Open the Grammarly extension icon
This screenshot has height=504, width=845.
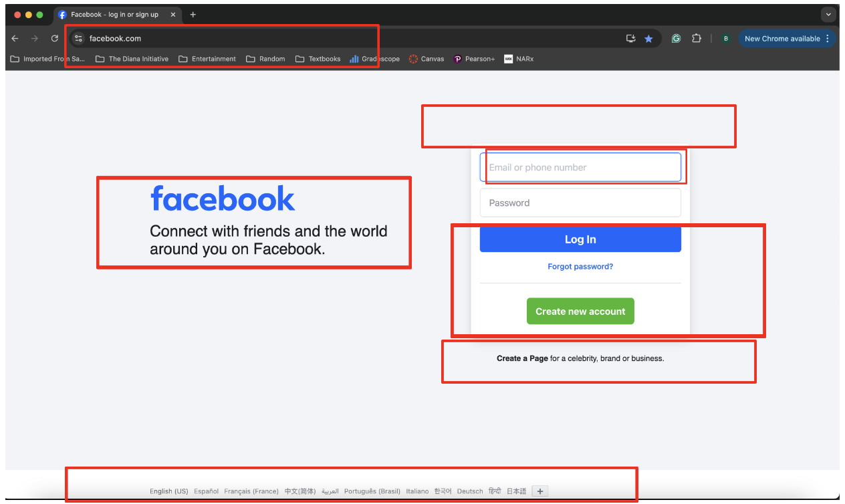coord(676,39)
